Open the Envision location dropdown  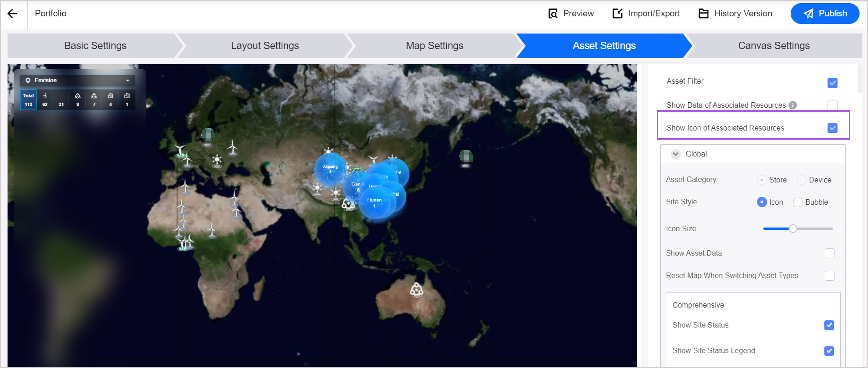click(x=78, y=80)
